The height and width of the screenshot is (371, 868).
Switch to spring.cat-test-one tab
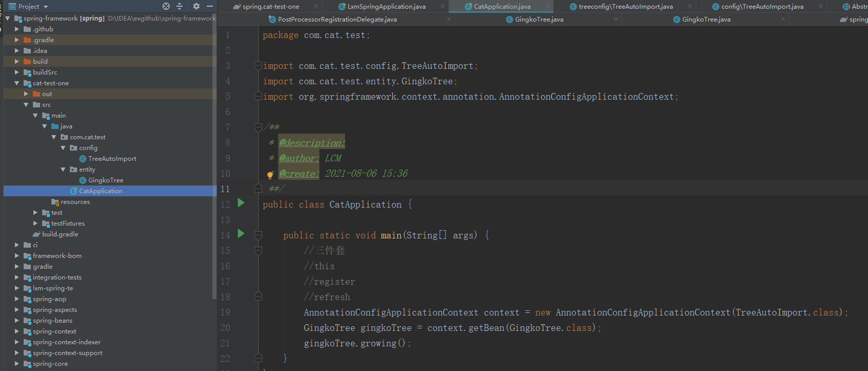(x=270, y=6)
